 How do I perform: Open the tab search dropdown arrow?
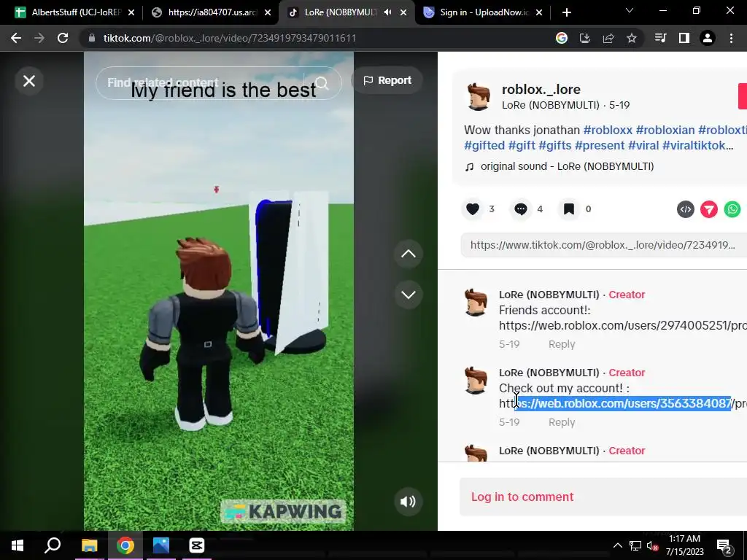click(630, 10)
